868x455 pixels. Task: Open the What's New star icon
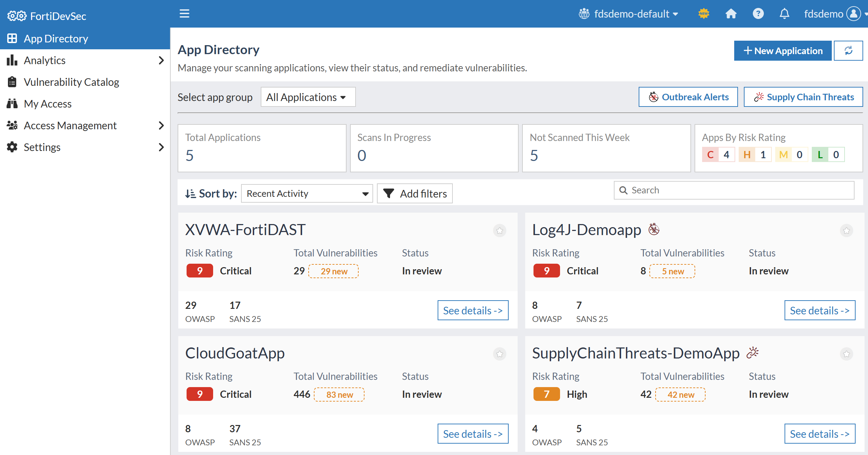click(x=704, y=14)
